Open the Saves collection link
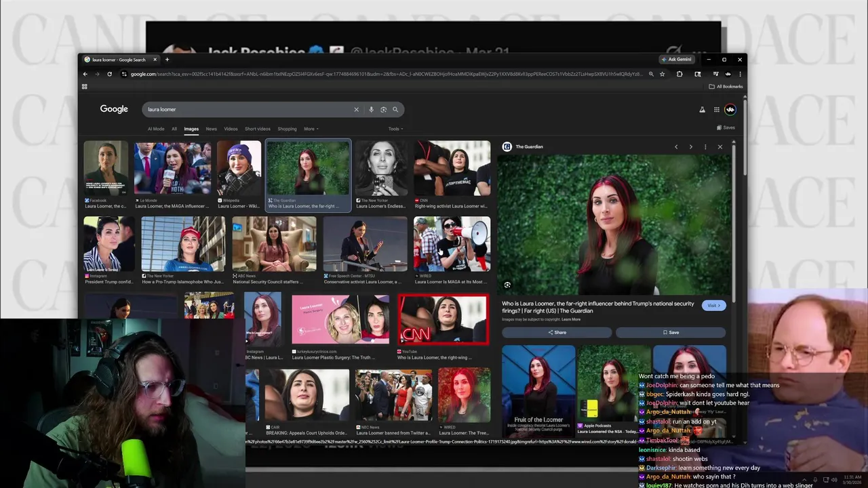Screen dimensions: 868x488 click(x=726, y=127)
